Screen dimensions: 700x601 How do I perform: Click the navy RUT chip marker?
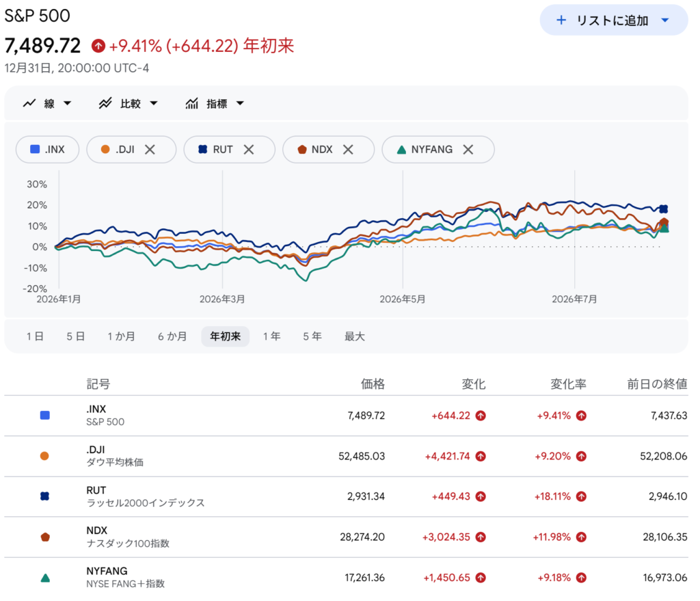coord(202,149)
